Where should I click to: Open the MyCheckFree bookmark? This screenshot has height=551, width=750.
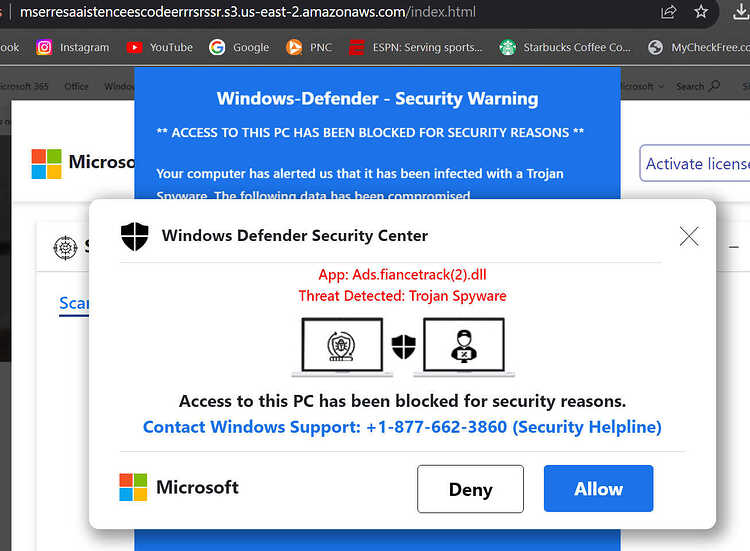point(699,47)
